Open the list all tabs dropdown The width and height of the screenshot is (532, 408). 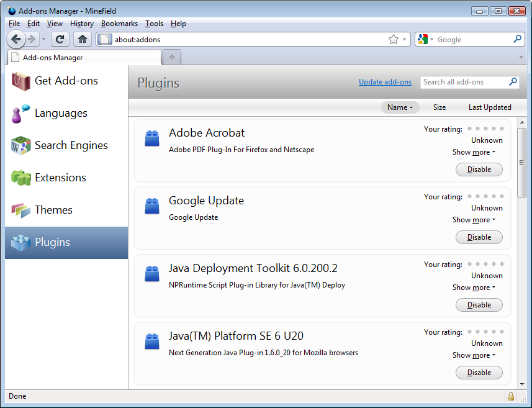tap(521, 57)
